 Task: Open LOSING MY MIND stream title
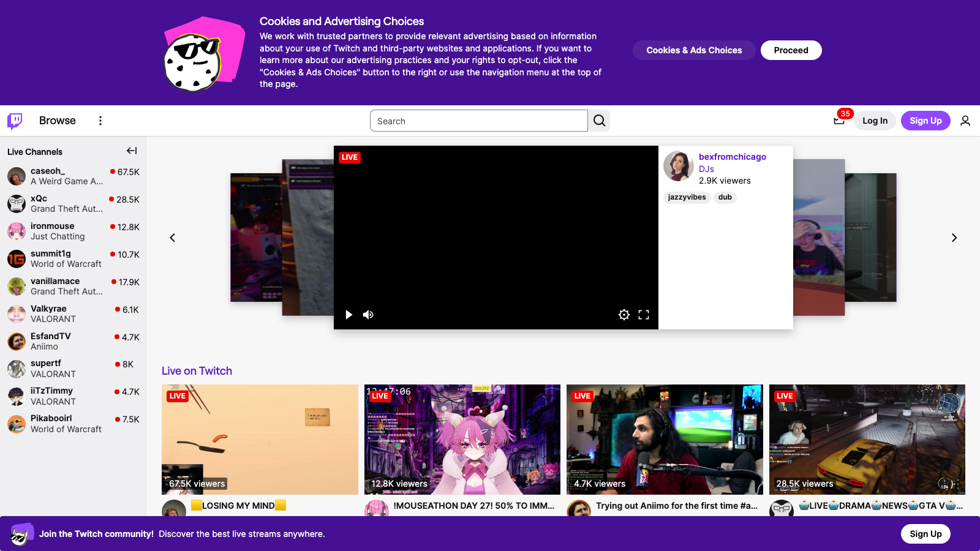tap(238, 506)
